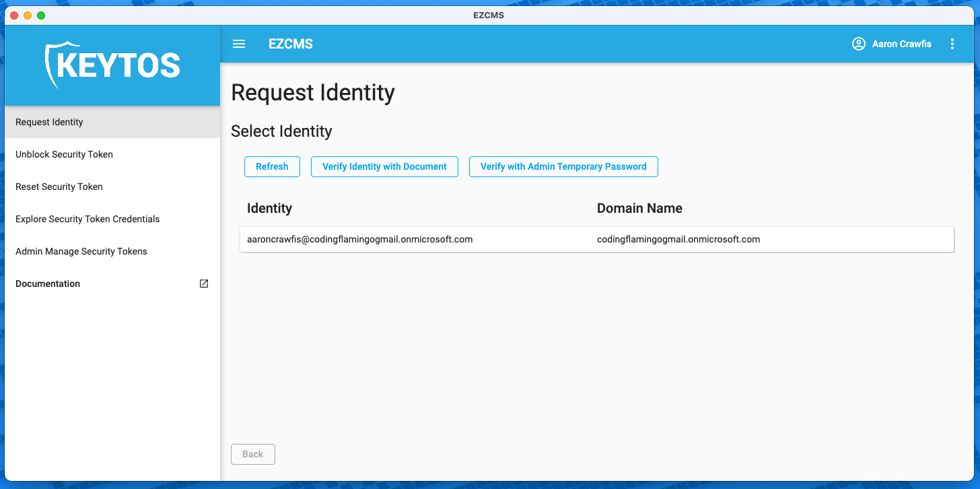Open Unblock Security Token page
The image size is (980, 489).
(x=64, y=154)
